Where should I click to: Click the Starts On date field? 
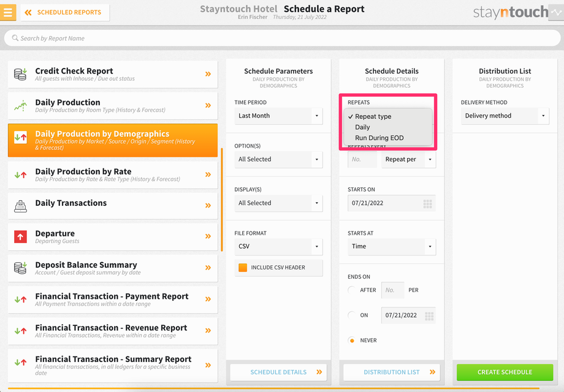(391, 203)
